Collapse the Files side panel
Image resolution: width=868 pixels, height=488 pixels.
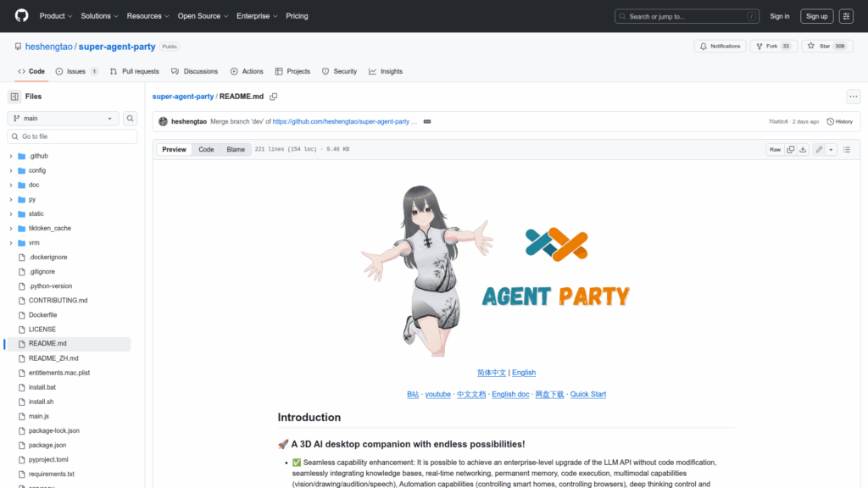click(x=14, y=97)
